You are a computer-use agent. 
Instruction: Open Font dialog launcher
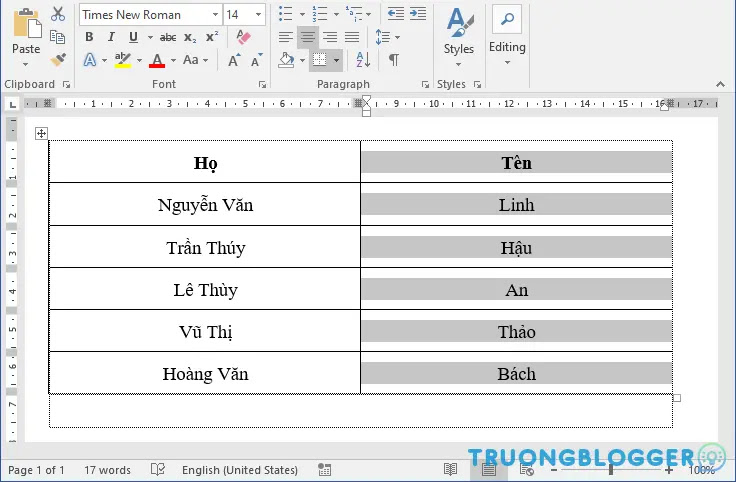tap(262, 84)
